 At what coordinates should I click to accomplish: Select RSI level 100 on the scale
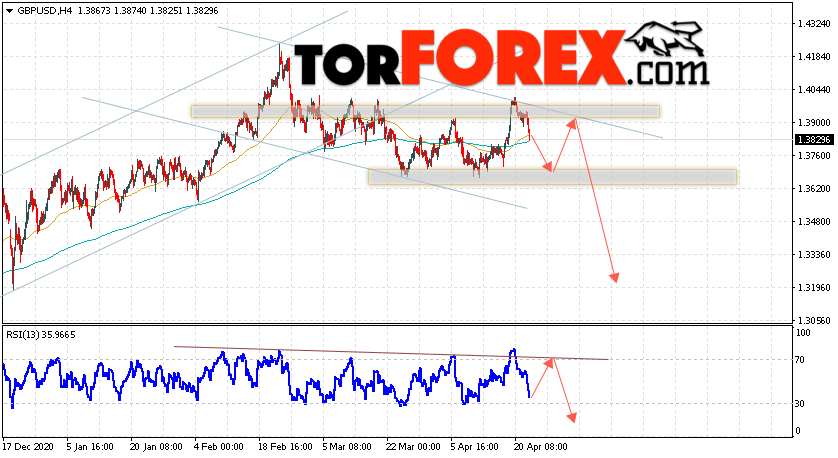pyautogui.click(x=803, y=333)
